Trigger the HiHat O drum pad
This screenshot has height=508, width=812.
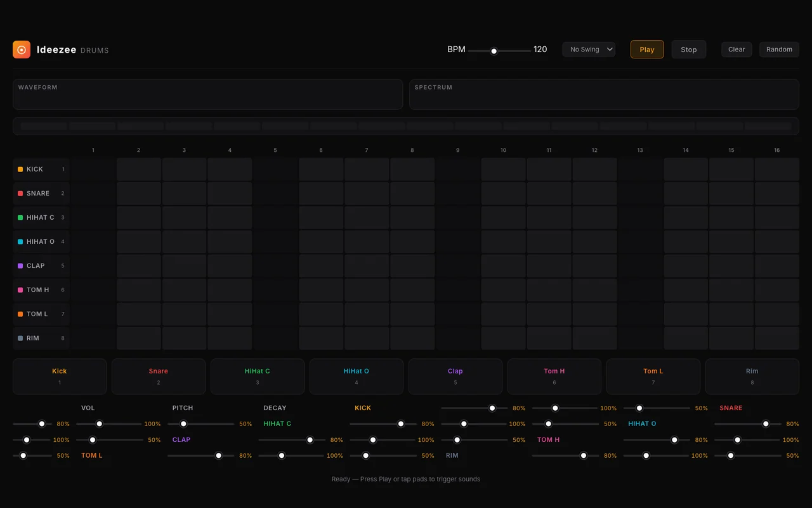(357, 377)
